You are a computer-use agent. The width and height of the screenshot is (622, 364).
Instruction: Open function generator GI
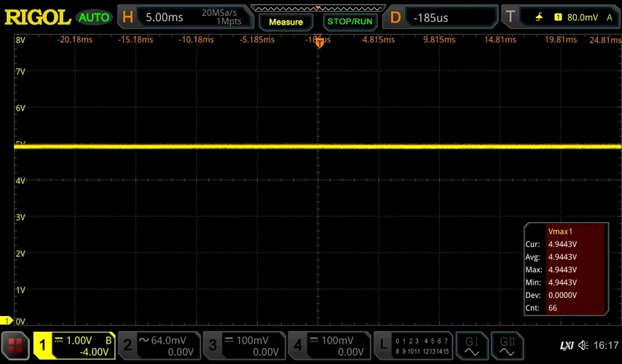point(472,346)
